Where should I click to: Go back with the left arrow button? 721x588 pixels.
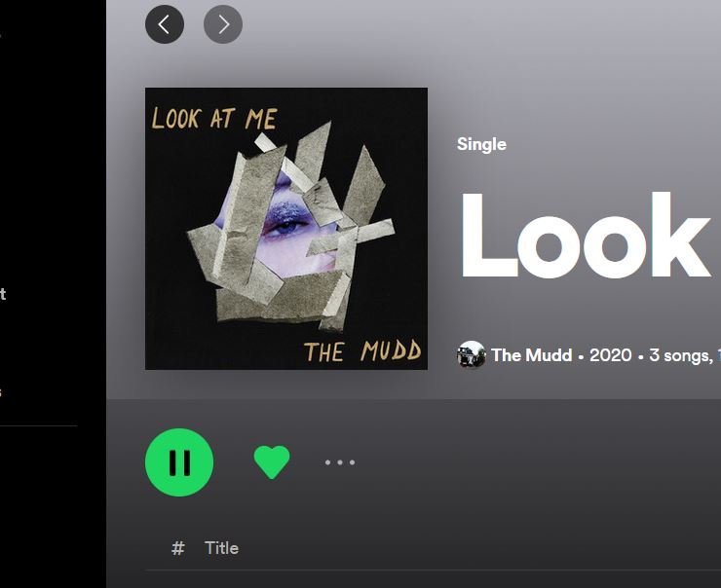(x=165, y=24)
